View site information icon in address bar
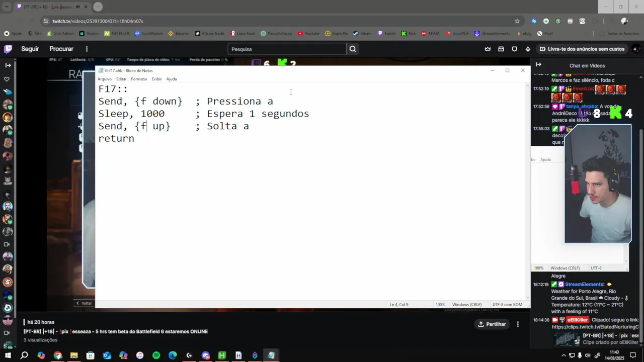The height and width of the screenshot is (362, 644). click(46, 21)
